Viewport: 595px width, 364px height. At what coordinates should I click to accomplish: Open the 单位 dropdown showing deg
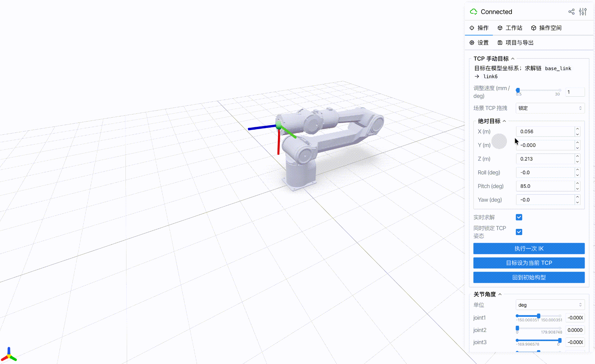click(550, 305)
